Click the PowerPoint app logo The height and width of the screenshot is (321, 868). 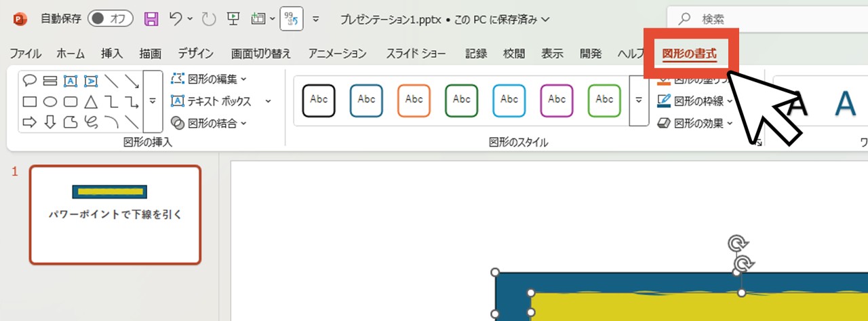click(20, 19)
